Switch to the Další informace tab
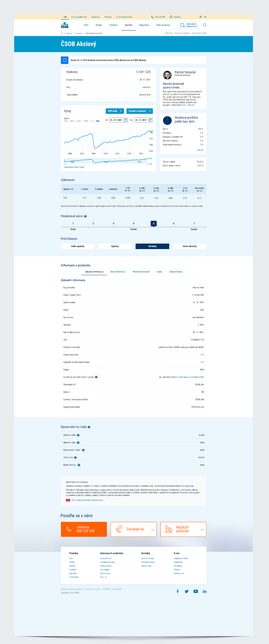 pyautogui.click(x=118, y=272)
